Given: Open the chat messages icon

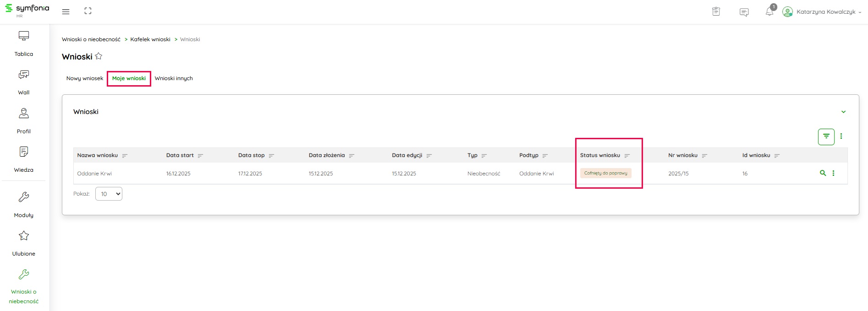Looking at the screenshot, I should (744, 12).
